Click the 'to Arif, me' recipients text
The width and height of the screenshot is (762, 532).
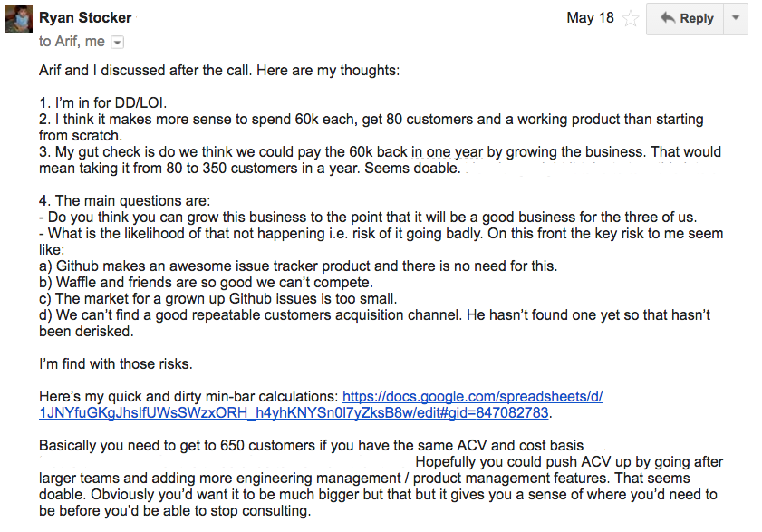72,42
